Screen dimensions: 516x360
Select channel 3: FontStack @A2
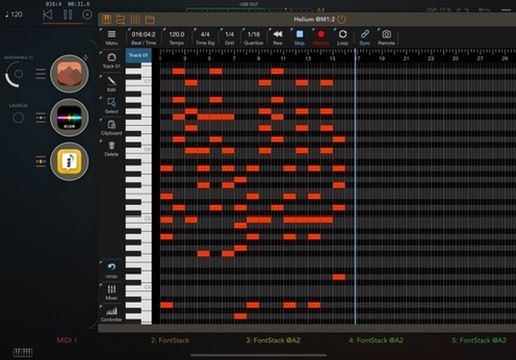(x=273, y=340)
